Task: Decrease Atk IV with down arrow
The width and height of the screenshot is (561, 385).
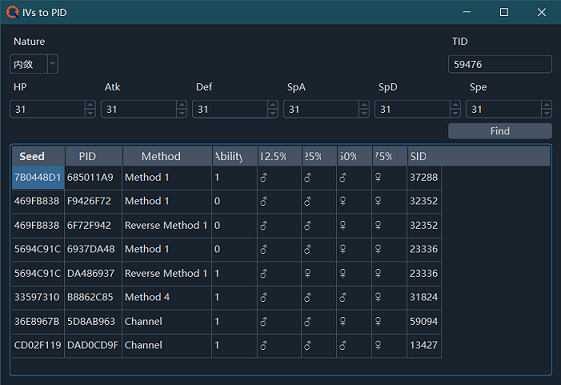Action: click(181, 113)
